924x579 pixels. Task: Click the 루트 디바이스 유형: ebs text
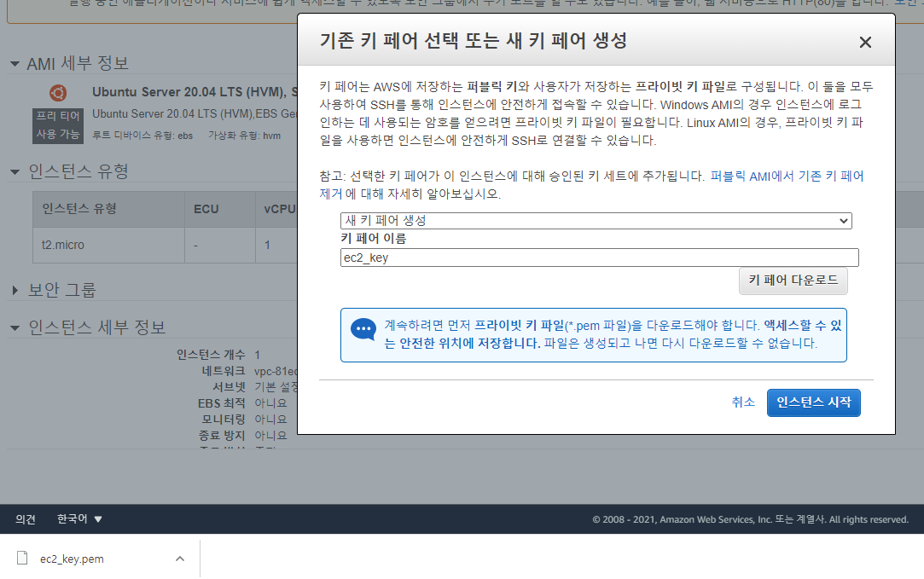(142, 136)
